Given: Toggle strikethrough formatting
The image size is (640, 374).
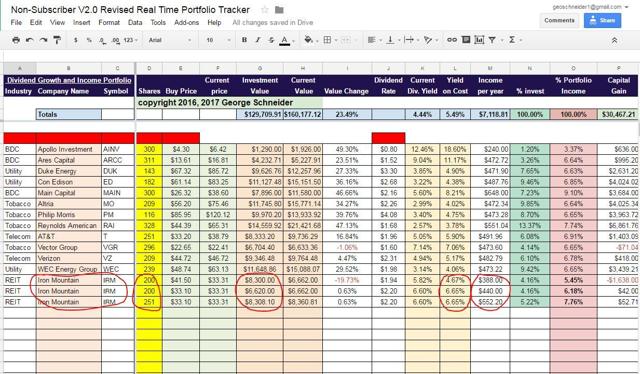Looking at the screenshot, I should tap(271, 40).
